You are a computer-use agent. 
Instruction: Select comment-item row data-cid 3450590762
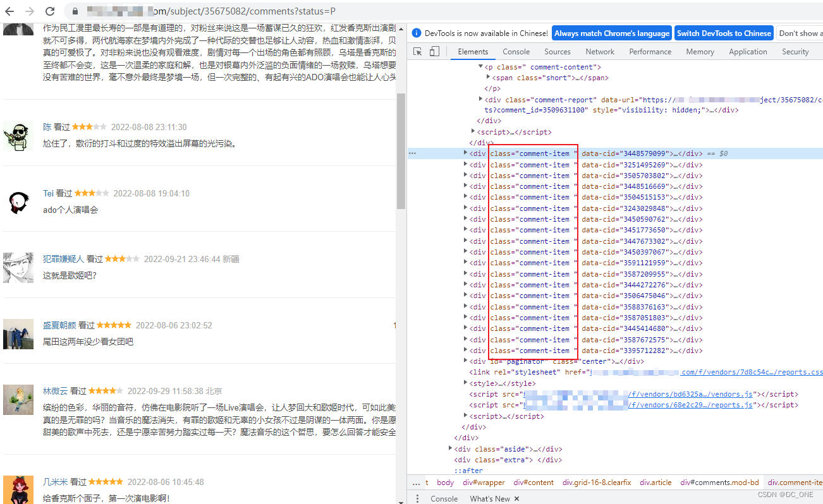(x=586, y=219)
